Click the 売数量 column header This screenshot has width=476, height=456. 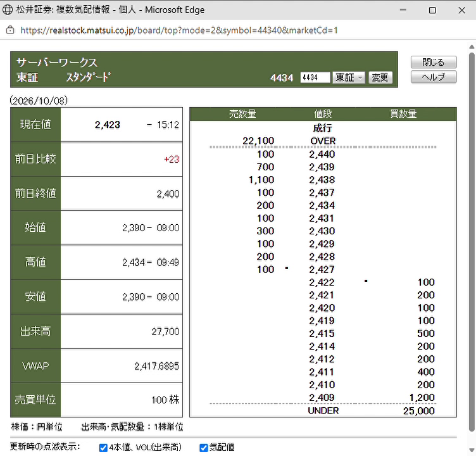[242, 114]
